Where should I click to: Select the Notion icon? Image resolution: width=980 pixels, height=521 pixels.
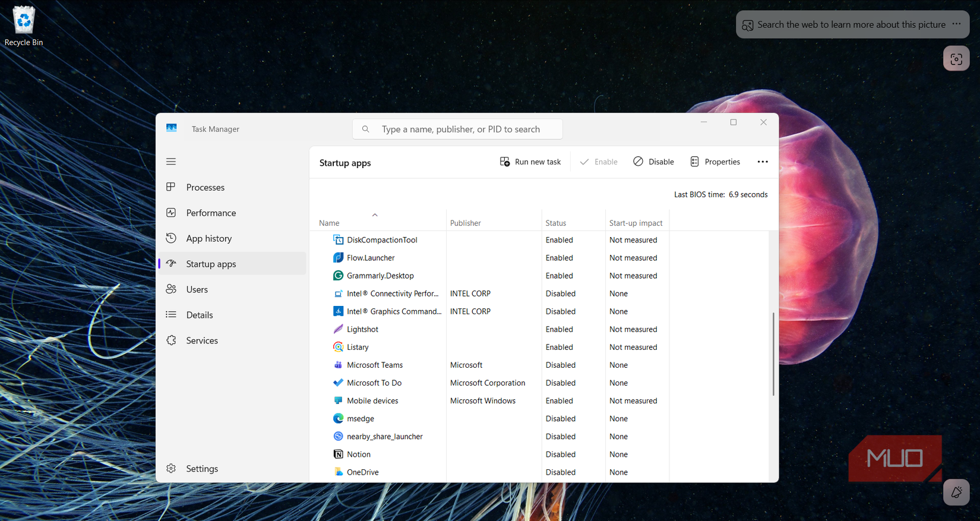[x=338, y=454]
